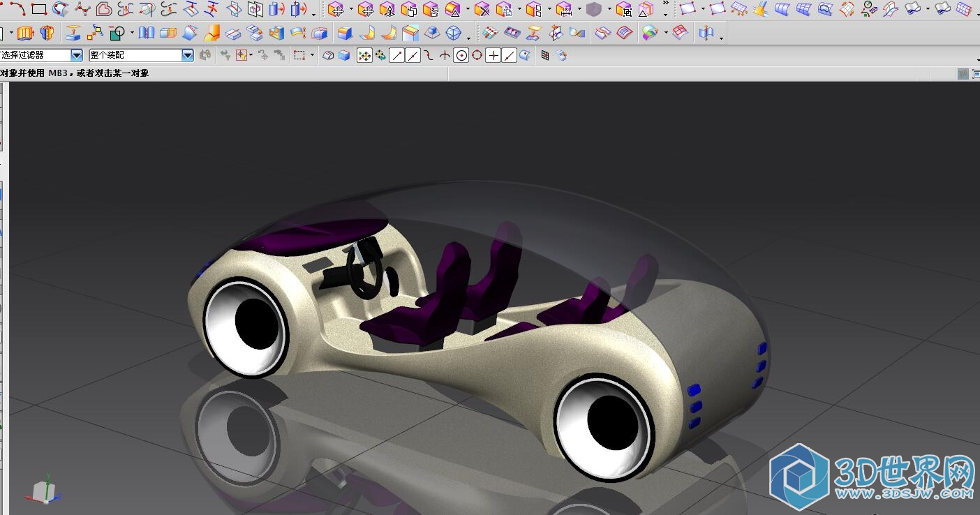
Task: Toggle the Intersection snap option
Action: pyautogui.click(x=445, y=55)
